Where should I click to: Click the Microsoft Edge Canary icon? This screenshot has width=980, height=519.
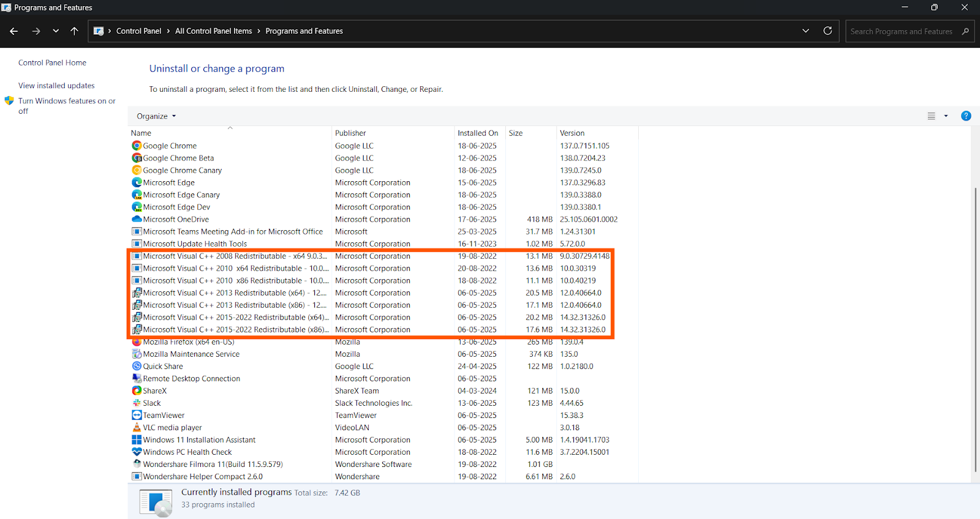137,195
